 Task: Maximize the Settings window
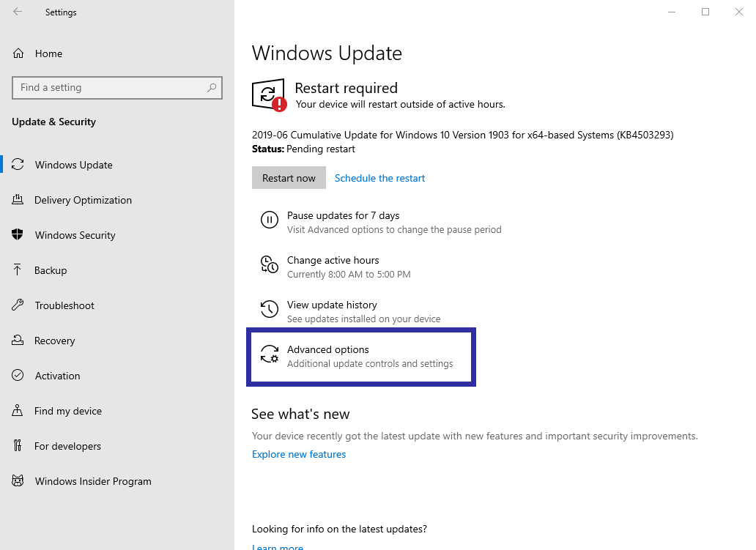tap(705, 12)
